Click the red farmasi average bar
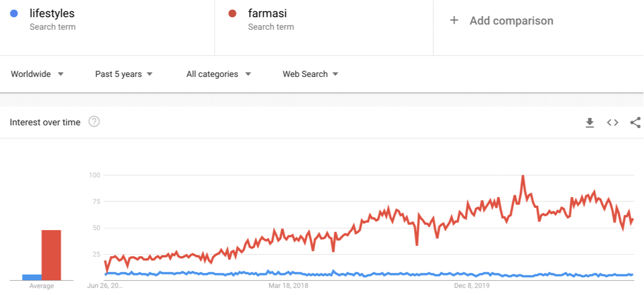The height and width of the screenshot is (295, 644). coord(51,255)
